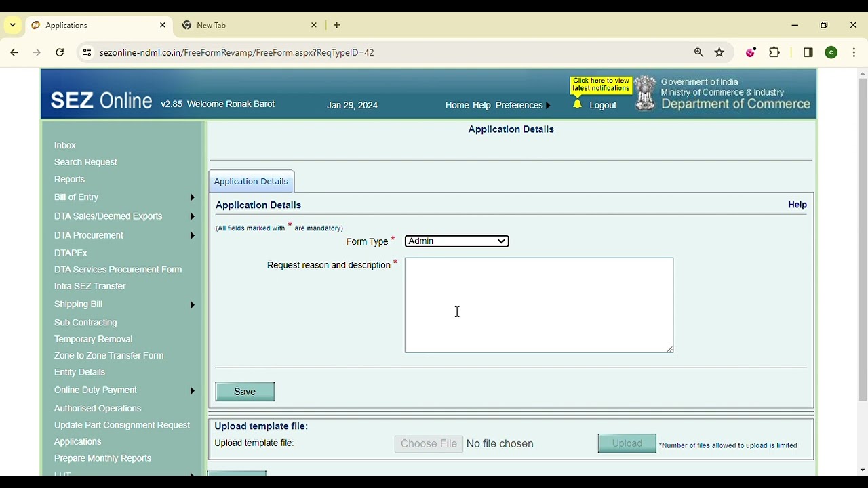The height and width of the screenshot is (488, 868).
Task: Expand the Online Duty Payment submenu arrow
Action: coord(192,390)
